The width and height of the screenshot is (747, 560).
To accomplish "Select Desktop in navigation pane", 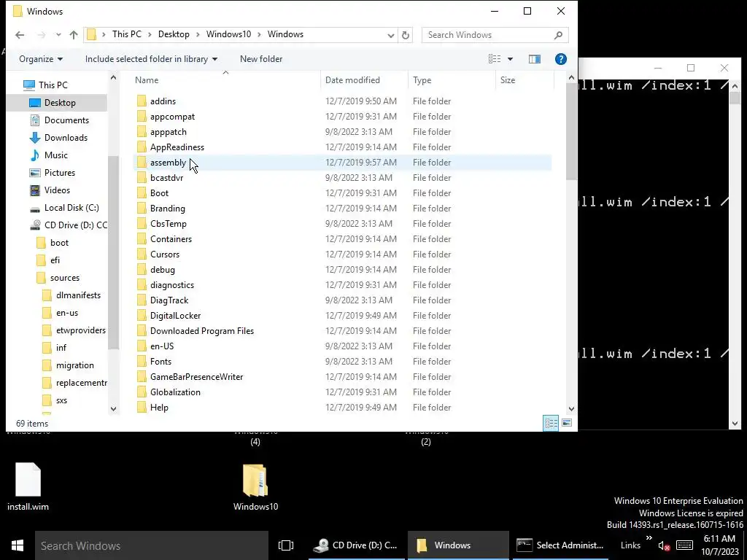I will (x=60, y=103).
